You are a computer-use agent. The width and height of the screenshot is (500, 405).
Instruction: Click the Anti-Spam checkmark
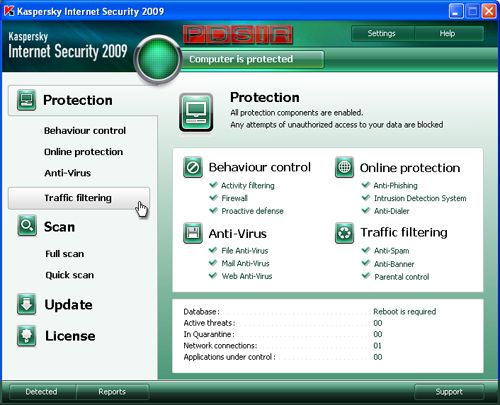(366, 250)
